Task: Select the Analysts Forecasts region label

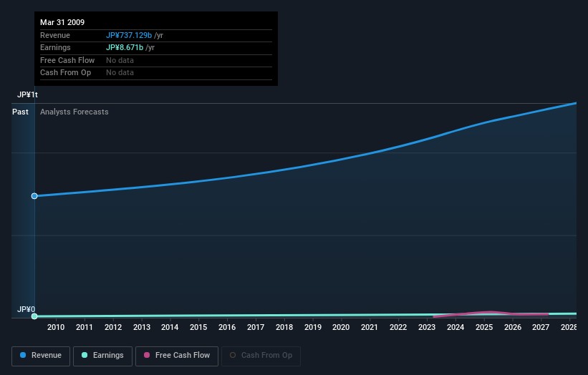Action: tap(74, 112)
